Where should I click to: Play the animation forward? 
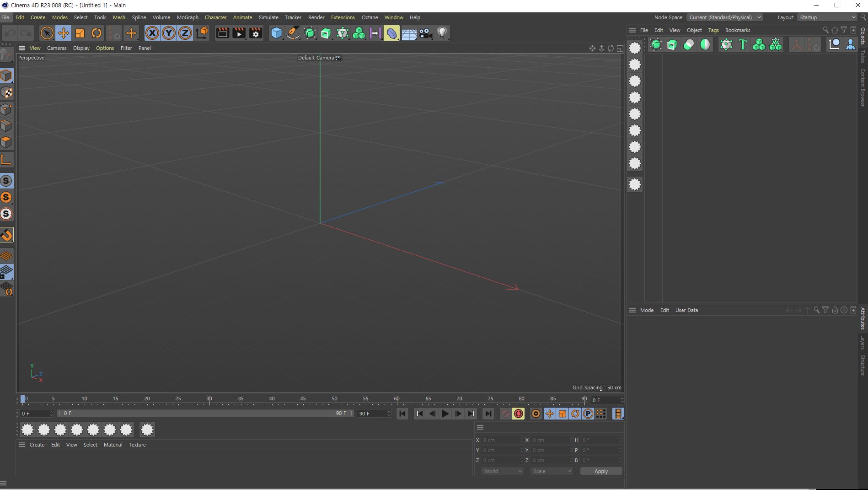pos(445,414)
